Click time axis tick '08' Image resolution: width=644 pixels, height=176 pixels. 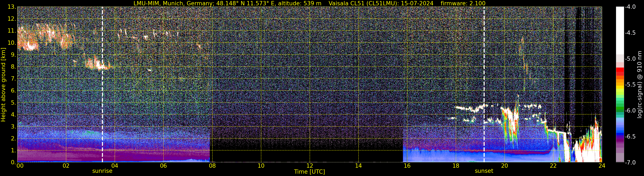tap(212, 166)
